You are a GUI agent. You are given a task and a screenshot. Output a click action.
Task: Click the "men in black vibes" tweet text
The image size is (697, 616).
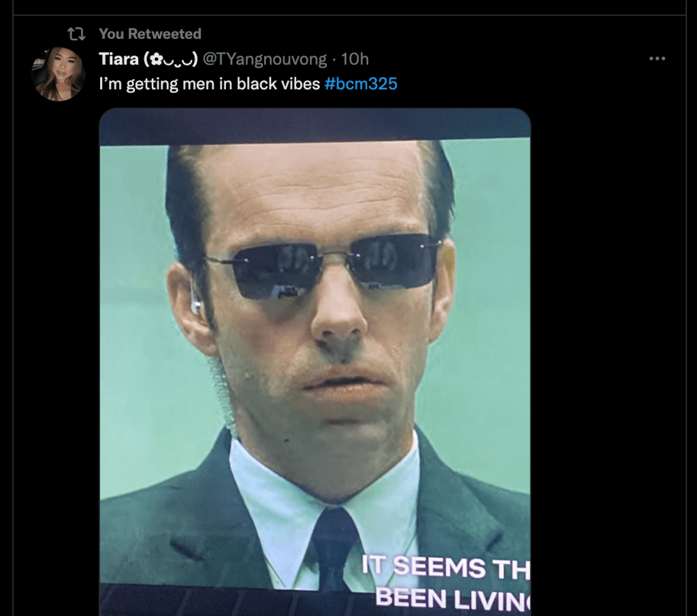pos(210,84)
